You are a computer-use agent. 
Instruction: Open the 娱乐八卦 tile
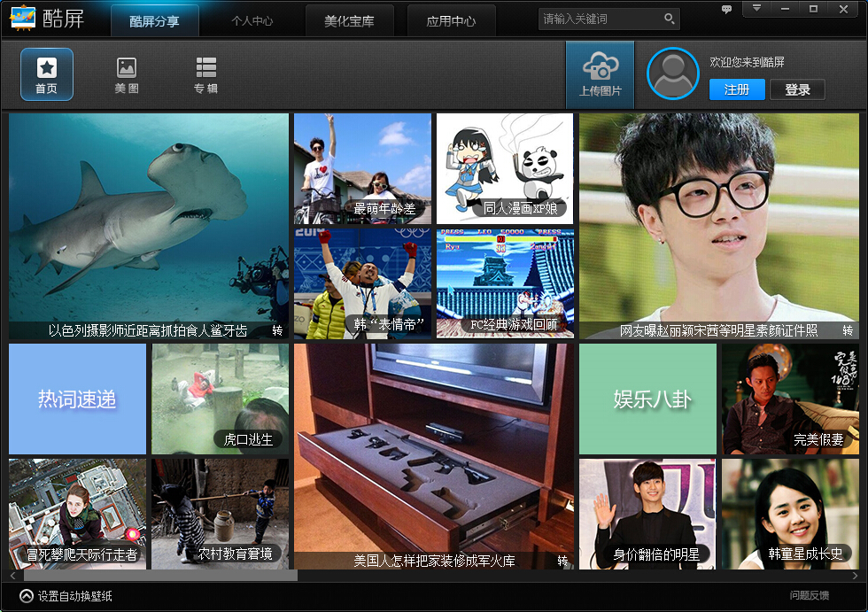click(x=647, y=399)
